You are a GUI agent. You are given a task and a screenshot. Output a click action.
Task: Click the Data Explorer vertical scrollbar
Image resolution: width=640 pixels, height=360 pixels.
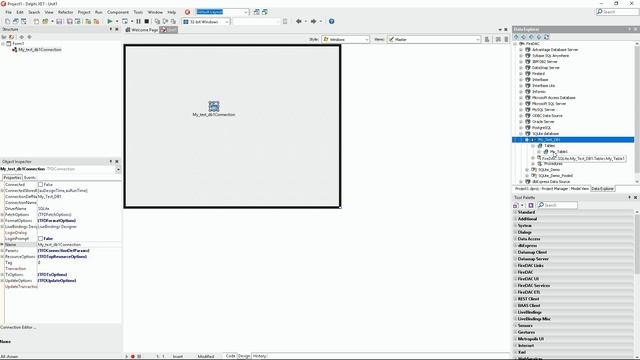click(x=637, y=112)
